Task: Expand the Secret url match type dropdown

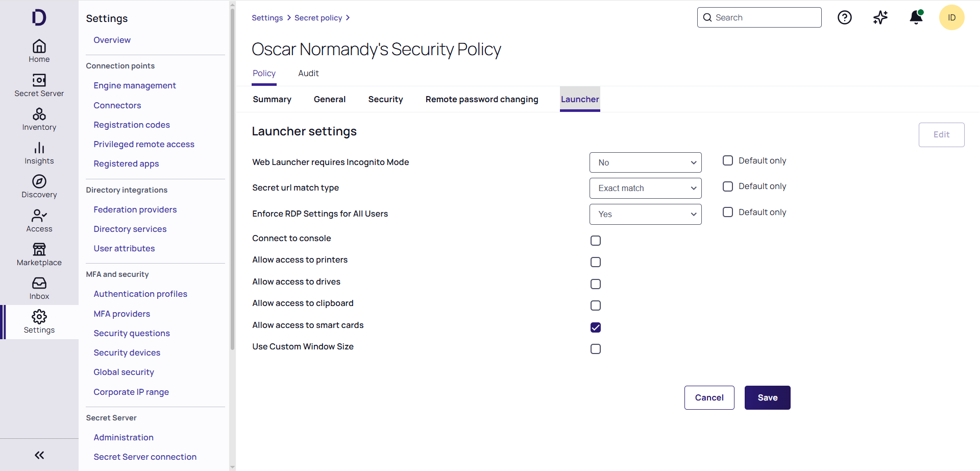Action: 645,189
